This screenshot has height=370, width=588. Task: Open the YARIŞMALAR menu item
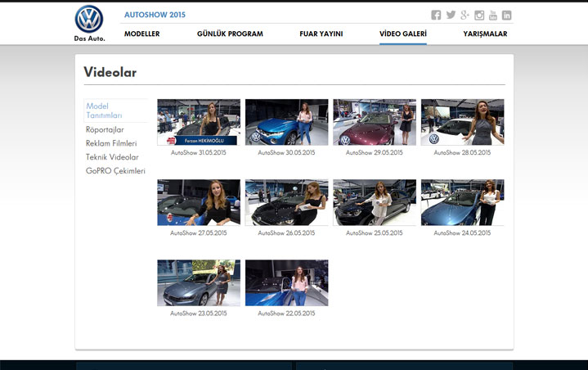pyautogui.click(x=485, y=34)
